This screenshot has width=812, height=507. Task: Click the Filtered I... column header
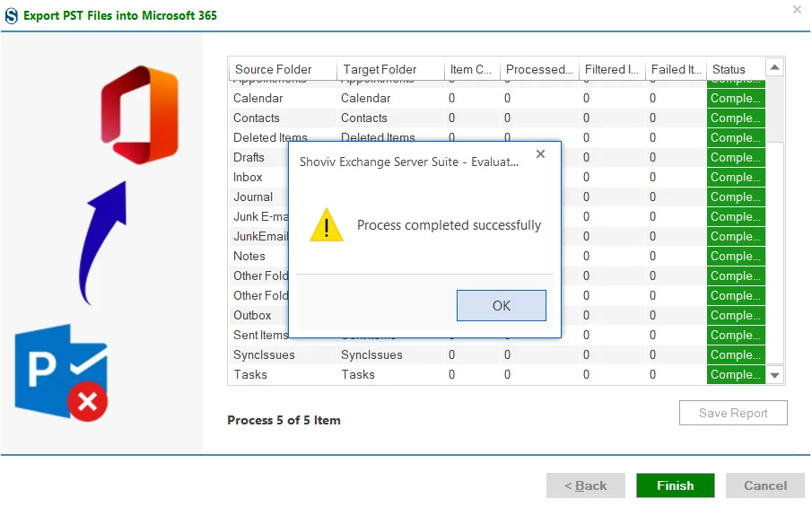[612, 69]
